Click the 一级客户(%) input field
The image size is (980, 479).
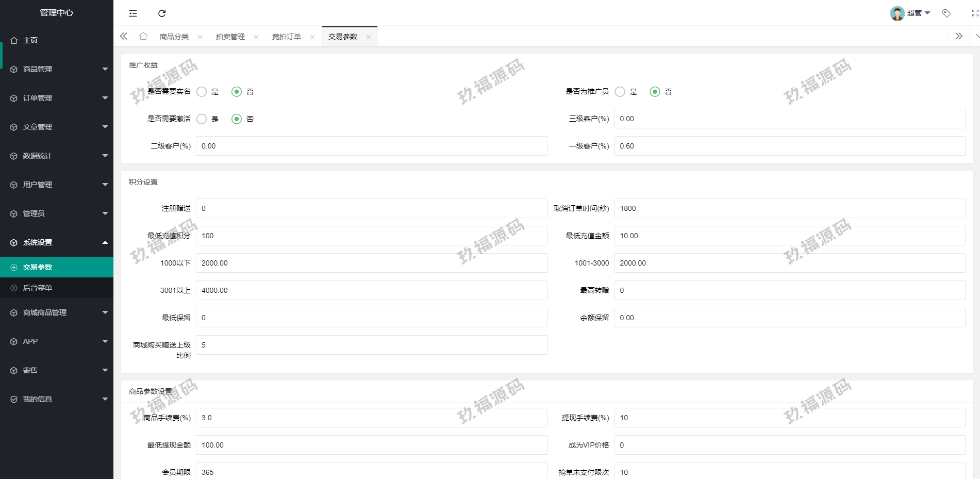click(x=789, y=146)
